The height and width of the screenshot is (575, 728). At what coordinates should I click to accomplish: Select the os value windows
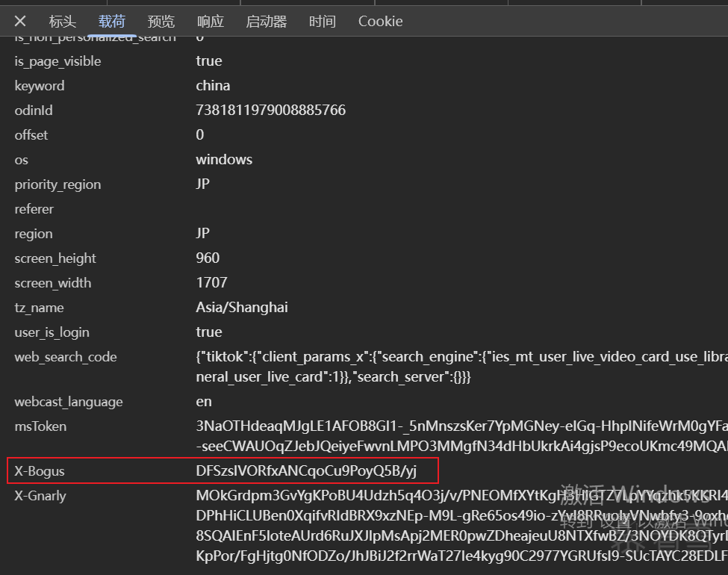point(224,160)
